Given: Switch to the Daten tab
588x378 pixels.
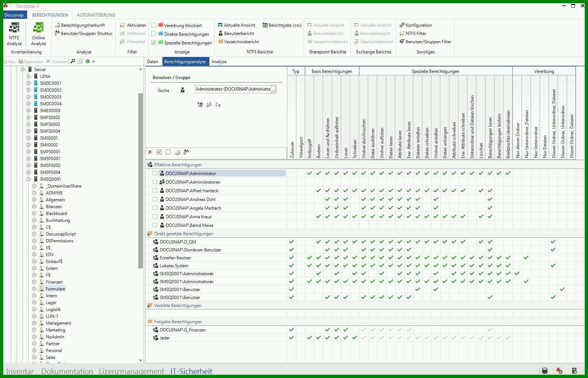Looking at the screenshot, I should [x=152, y=62].
